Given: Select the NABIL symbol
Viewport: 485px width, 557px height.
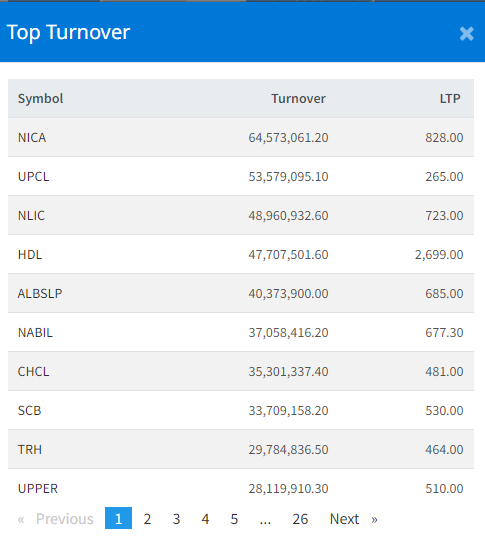Looking at the screenshot, I should (x=35, y=333).
